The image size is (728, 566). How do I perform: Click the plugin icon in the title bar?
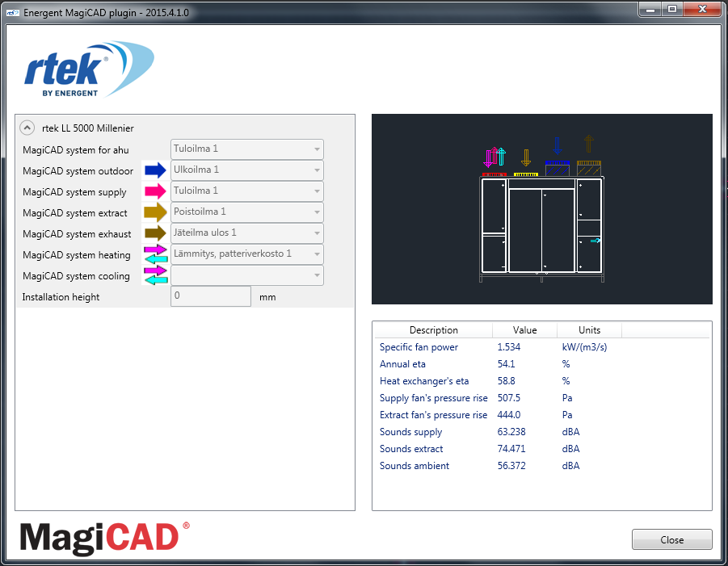tap(13, 13)
